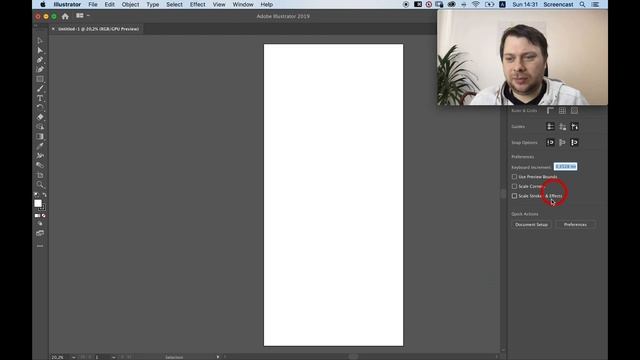Open the View menu
This screenshot has height=360, width=640.
[x=219, y=4]
